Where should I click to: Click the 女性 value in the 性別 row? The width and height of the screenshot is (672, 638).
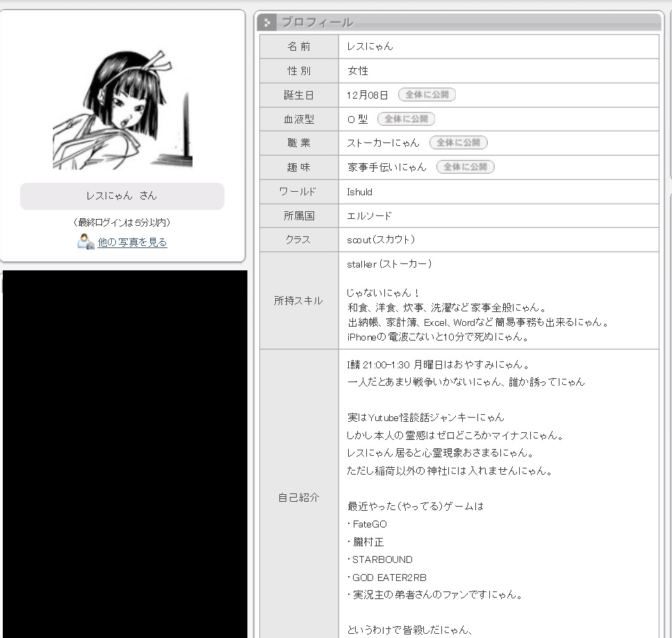(x=358, y=71)
